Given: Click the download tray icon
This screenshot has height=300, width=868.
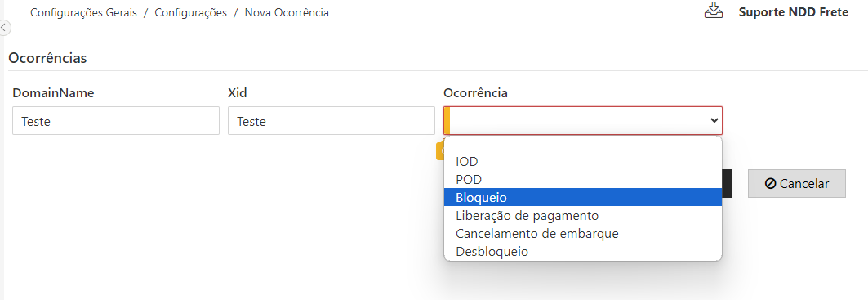Looking at the screenshot, I should point(714,11).
